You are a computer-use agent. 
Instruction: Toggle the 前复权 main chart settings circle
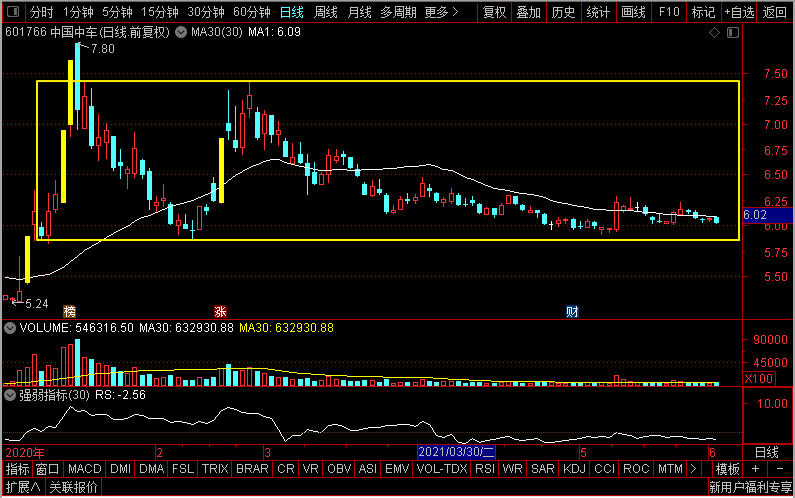coord(180,33)
